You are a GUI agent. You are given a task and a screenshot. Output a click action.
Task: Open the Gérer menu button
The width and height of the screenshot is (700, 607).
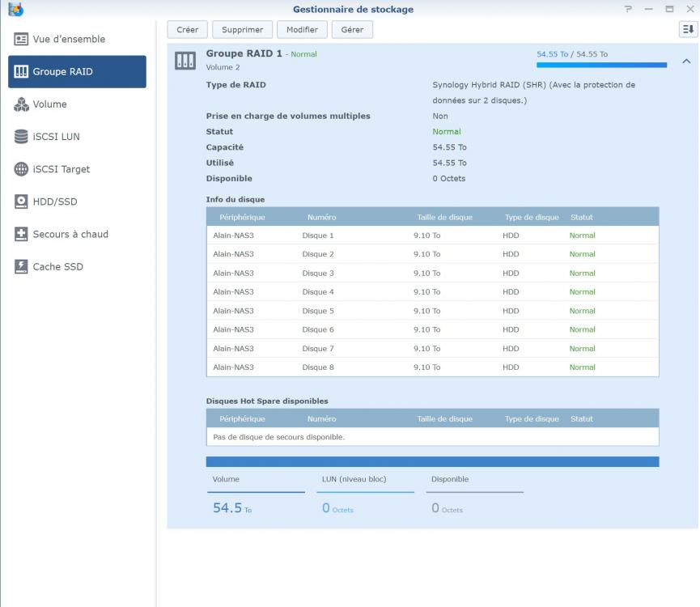(x=352, y=29)
